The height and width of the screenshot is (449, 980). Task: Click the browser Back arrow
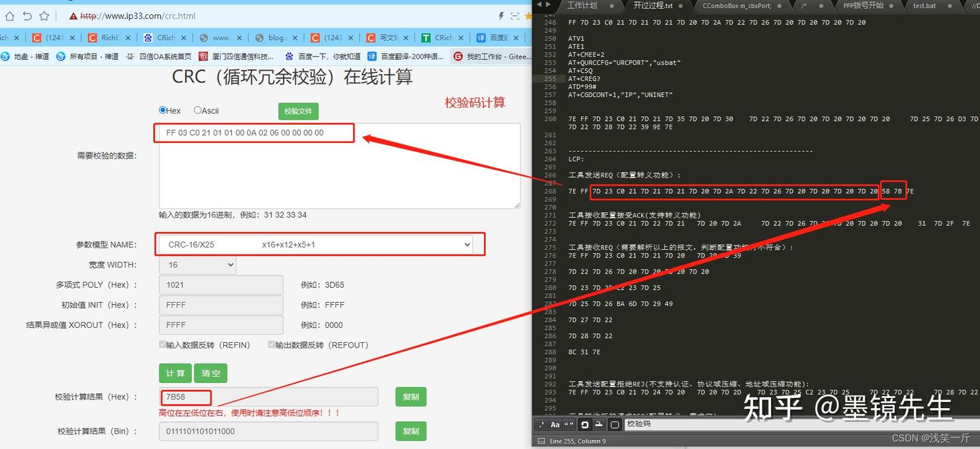coord(27,16)
